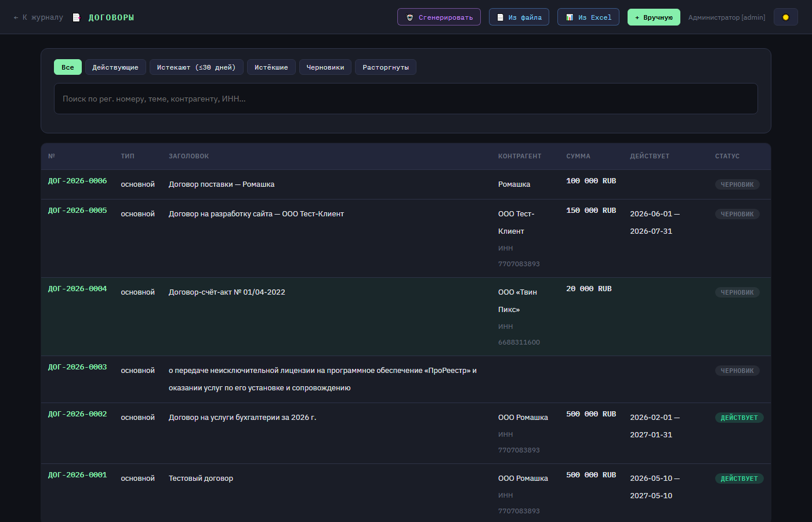Click the Сгенерировать button
The width and height of the screenshot is (812, 522).
click(439, 17)
